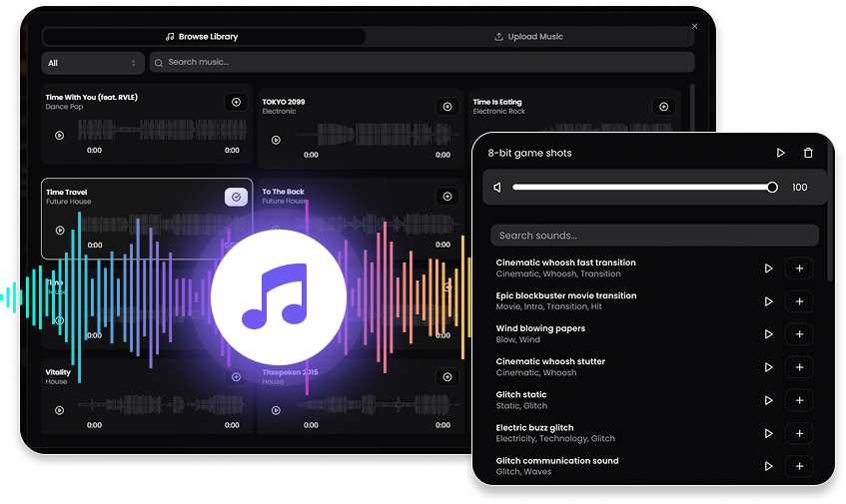Switch to Upload Music tab
The image size is (846, 504).
pos(528,37)
